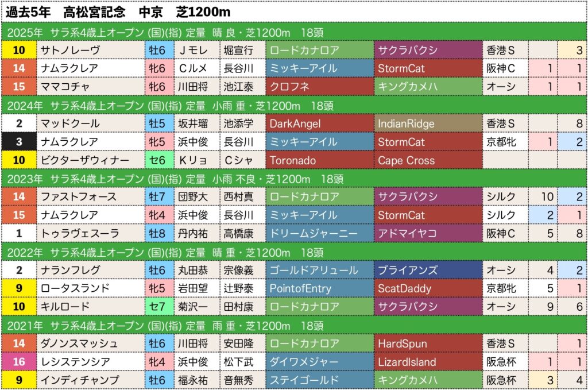The width and height of the screenshot is (588, 390).
Task: Collapse the 2021年 雨 重 race header
Action: coord(293,326)
